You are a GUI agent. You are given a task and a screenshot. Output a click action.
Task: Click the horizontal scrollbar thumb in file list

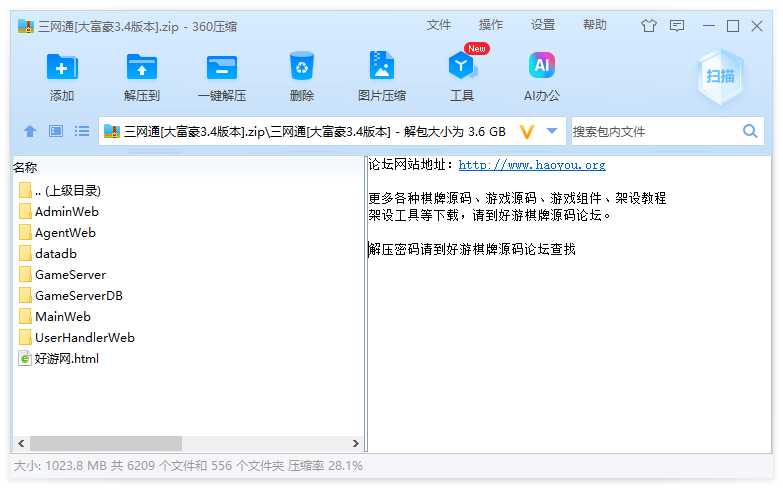[106, 443]
